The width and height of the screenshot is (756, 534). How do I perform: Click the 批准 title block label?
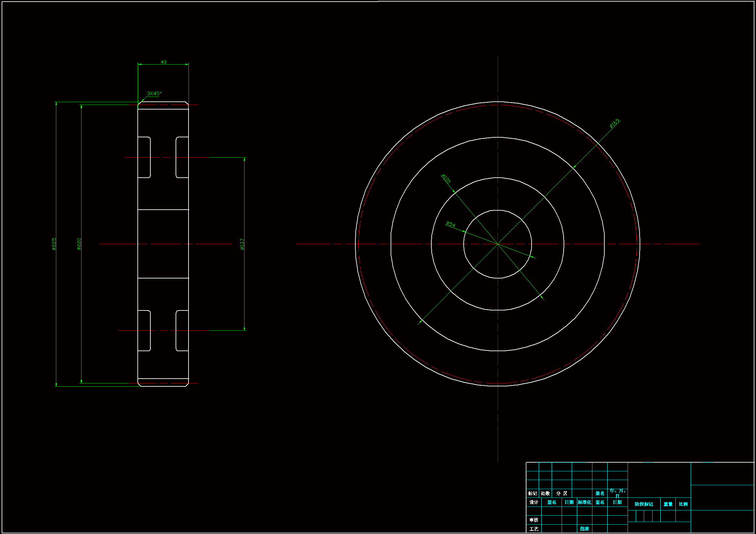click(x=584, y=529)
